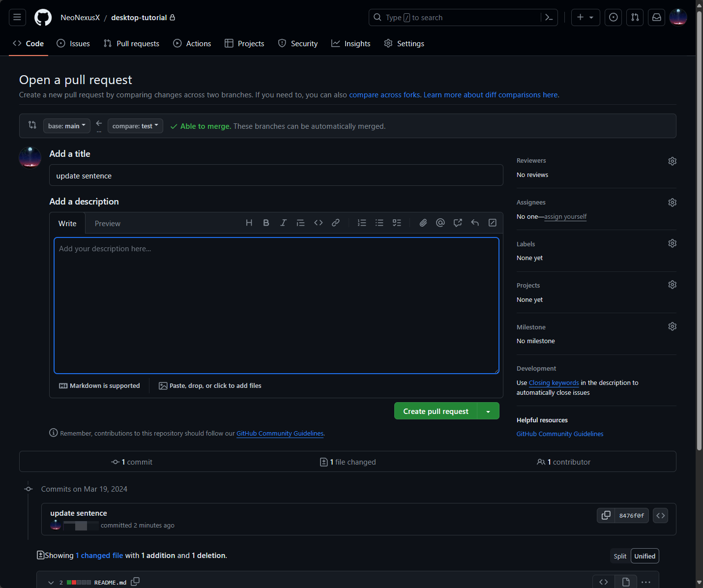The width and height of the screenshot is (703, 588).
Task: Open the repository Settings tab
Action: (x=404, y=43)
